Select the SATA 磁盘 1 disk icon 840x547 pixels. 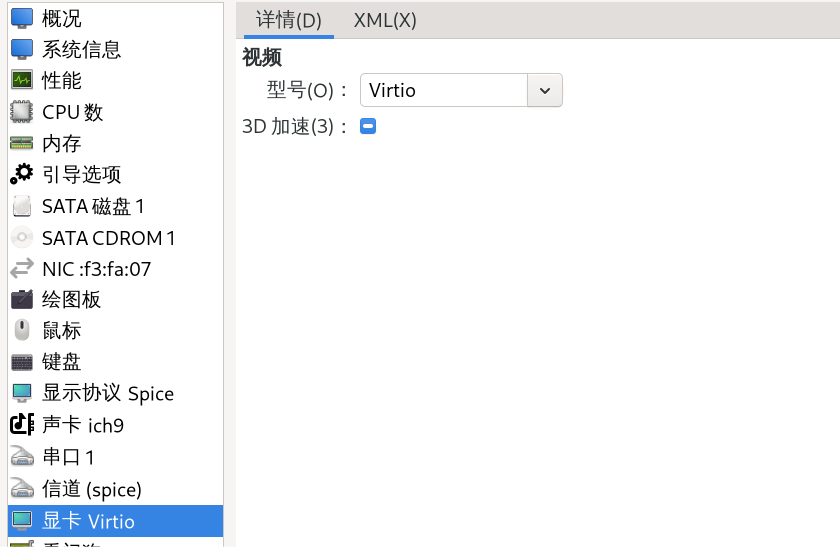click(22, 206)
